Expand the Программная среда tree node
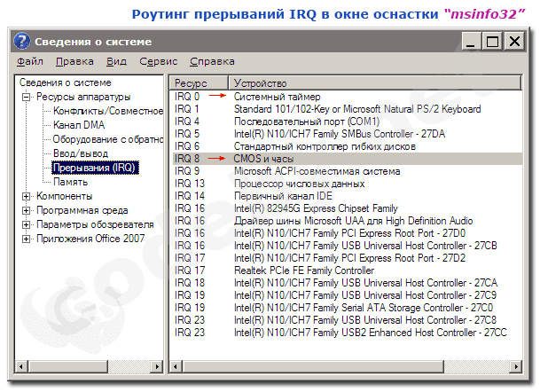This screenshot has height=392, width=540. tap(27, 210)
